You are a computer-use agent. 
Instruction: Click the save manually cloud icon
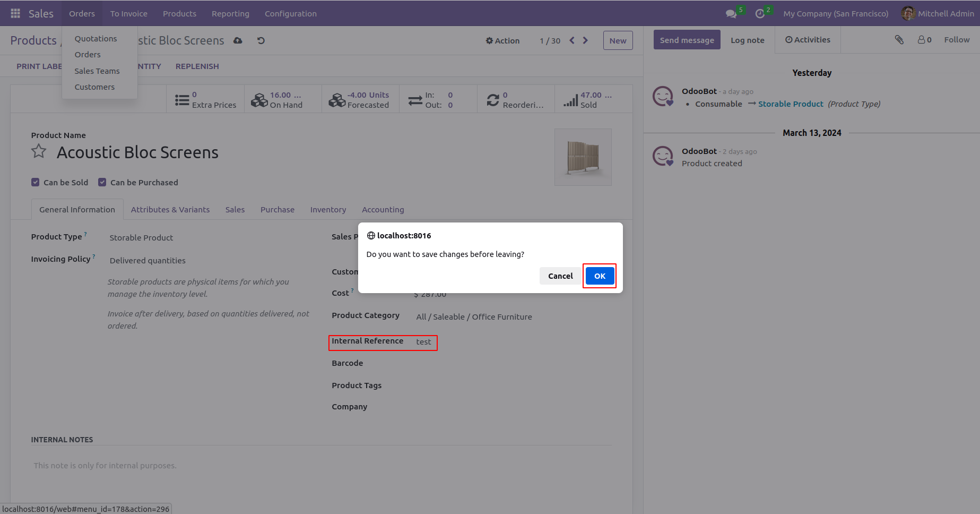click(x=238, y=40)
